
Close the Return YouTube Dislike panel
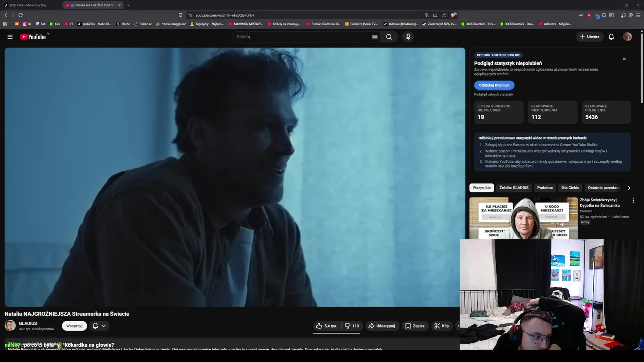point(624,59)
